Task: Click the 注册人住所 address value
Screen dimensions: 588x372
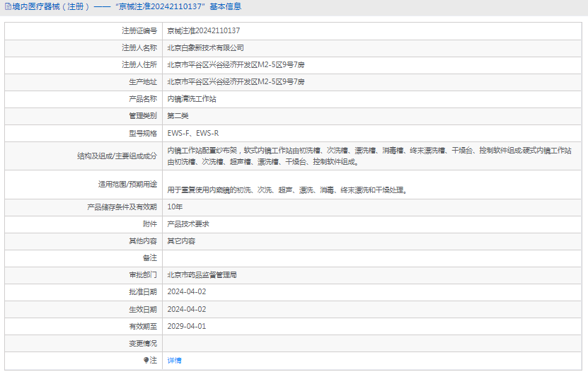Action: [x=236, y=65]
